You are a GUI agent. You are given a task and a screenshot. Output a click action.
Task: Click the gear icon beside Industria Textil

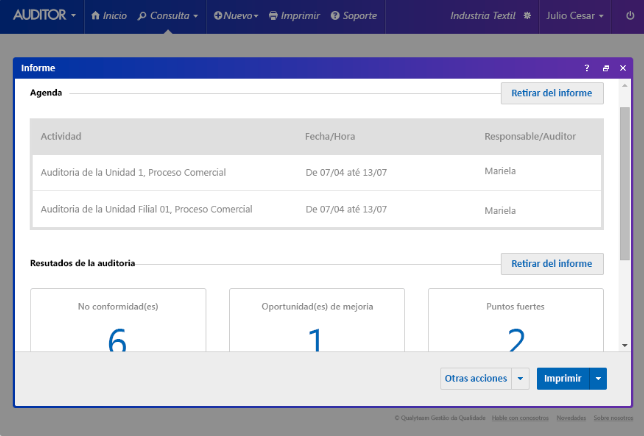pyautogui.click(x=528, y=16)
